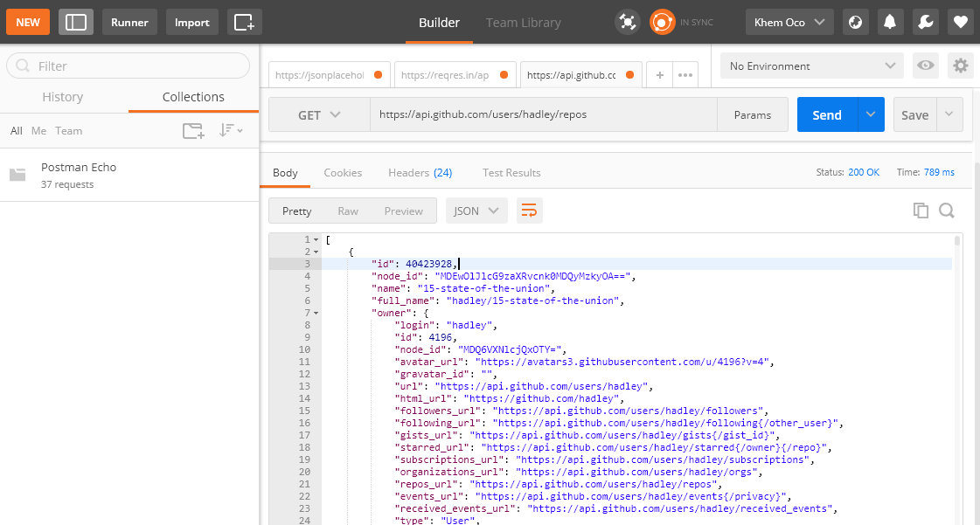Create a new collection folder in the sidebar

(x=192, y=130)
